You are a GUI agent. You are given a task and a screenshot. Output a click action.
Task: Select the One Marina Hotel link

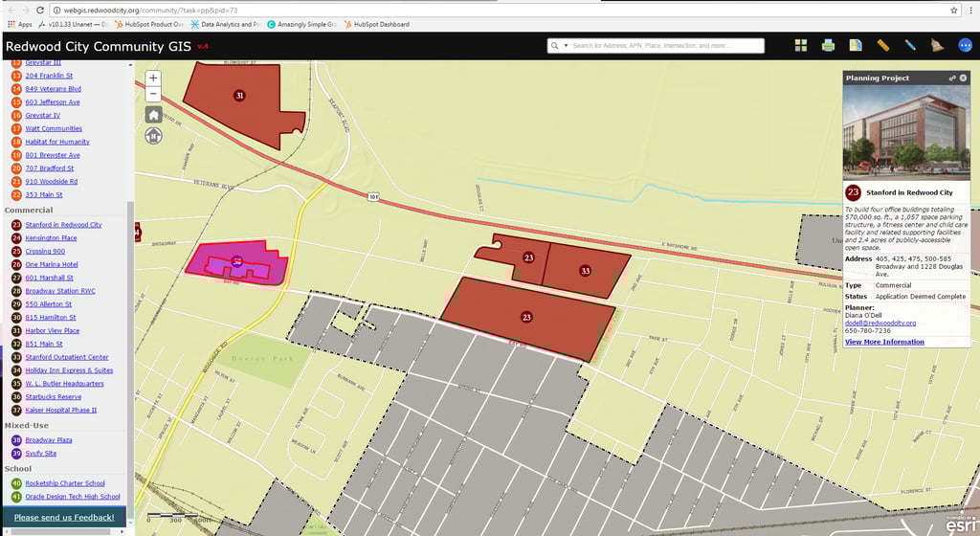click(x=52, y=264)
